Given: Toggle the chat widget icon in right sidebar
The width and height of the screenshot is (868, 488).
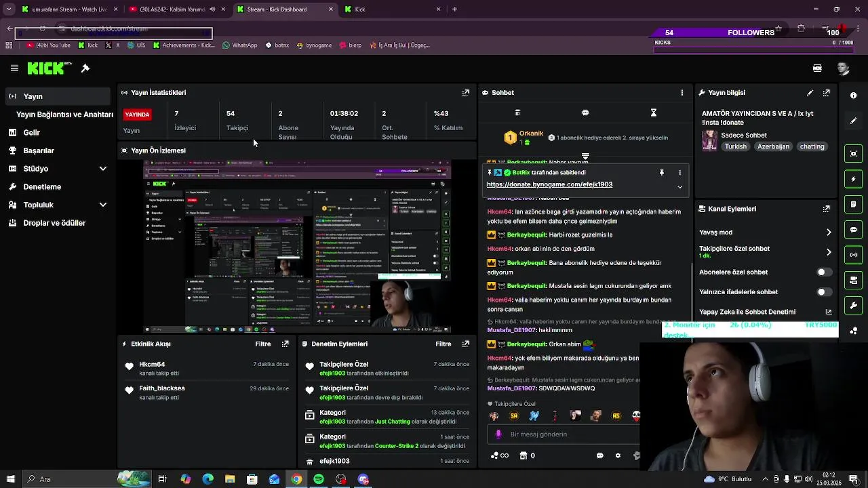Looking at the screenshot, I should pos(854,230).
